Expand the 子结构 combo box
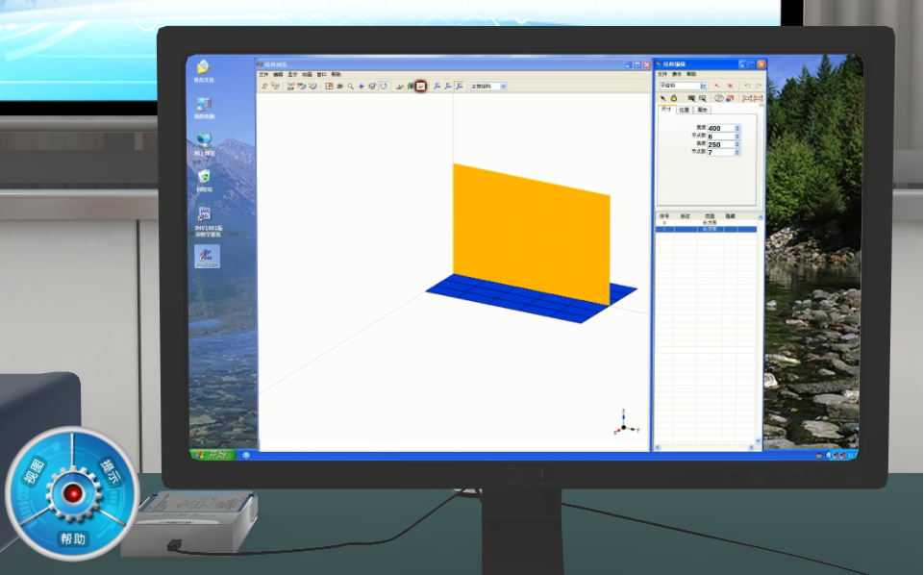The image size is (924, 575). pos(704,86)
